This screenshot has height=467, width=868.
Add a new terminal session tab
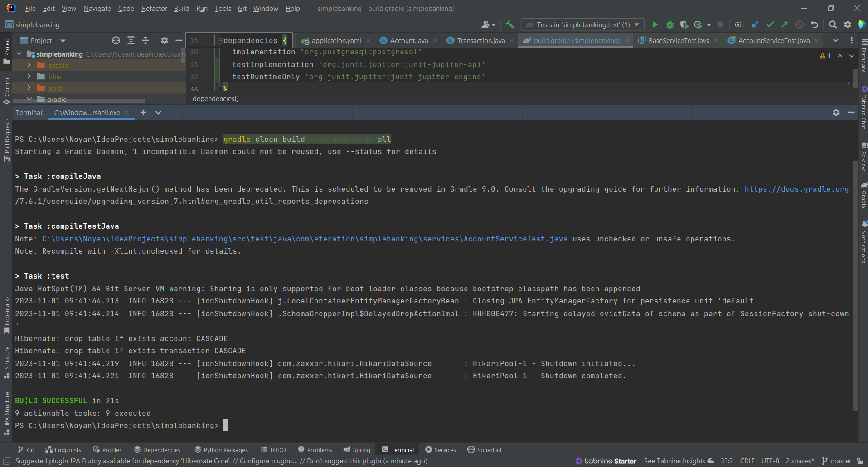point(143,112)
